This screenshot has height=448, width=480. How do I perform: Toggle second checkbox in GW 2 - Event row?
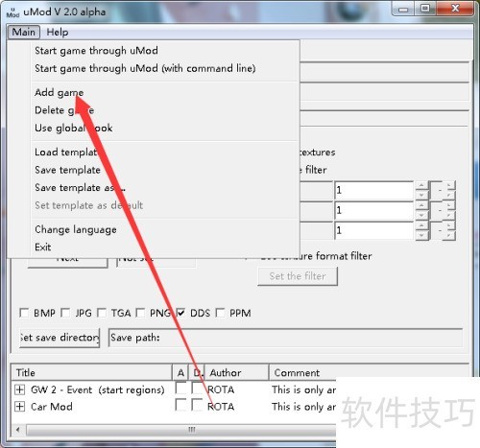click(197, 388)
